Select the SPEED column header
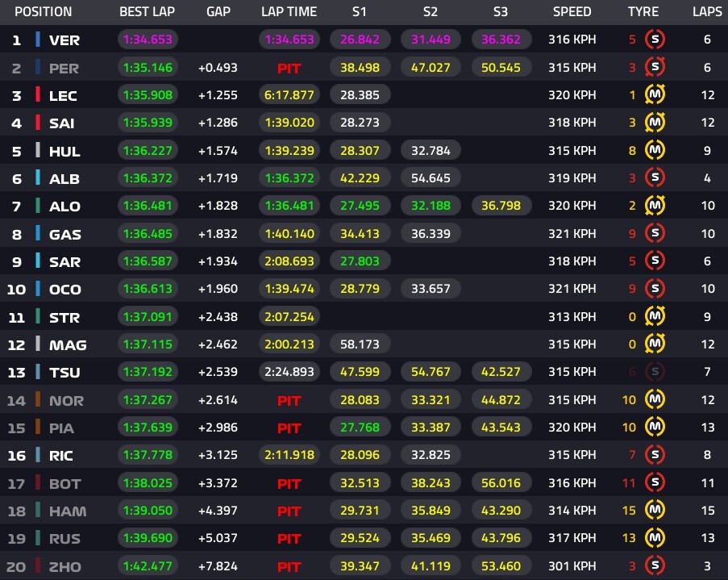 click(572, 12)
